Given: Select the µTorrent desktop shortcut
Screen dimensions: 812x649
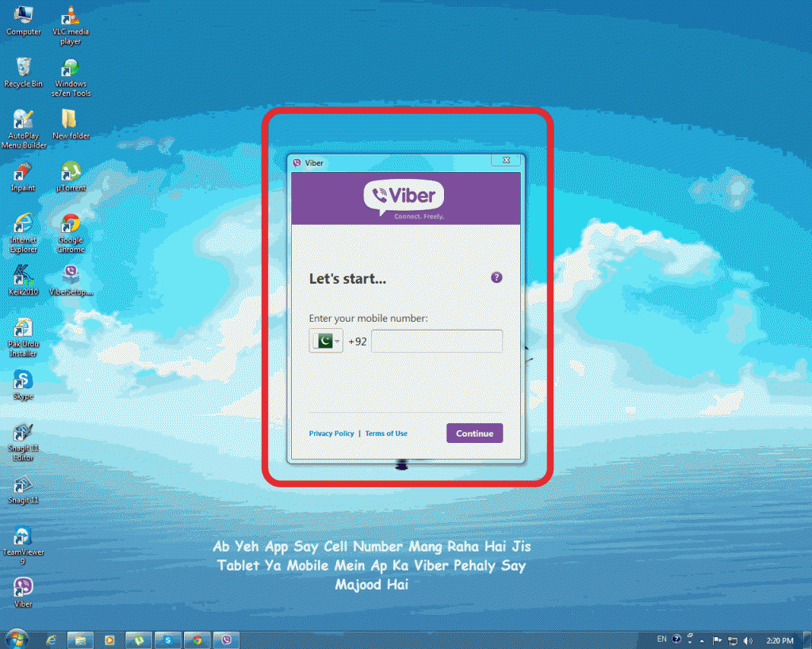Looking at the screenshot, I should coord(71,177).
